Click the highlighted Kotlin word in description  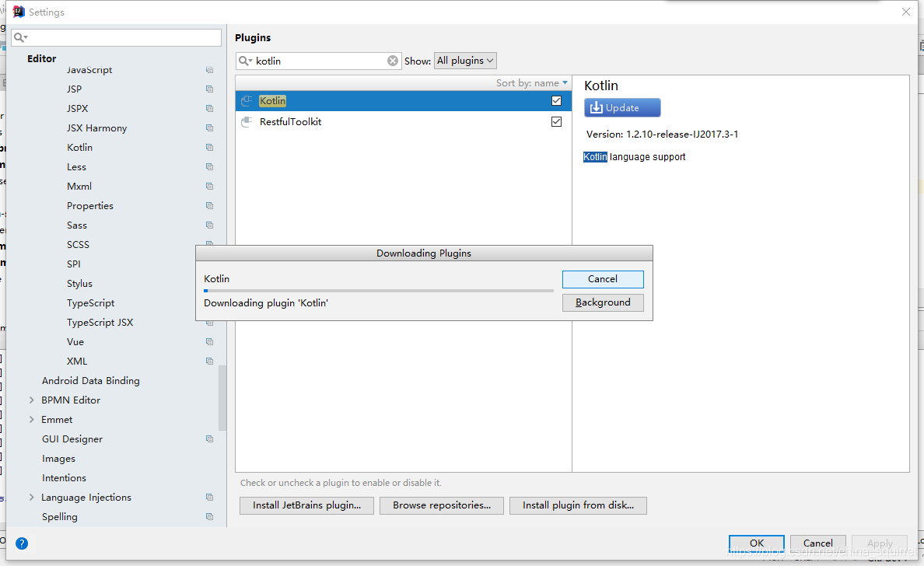(x=595, y=157)
